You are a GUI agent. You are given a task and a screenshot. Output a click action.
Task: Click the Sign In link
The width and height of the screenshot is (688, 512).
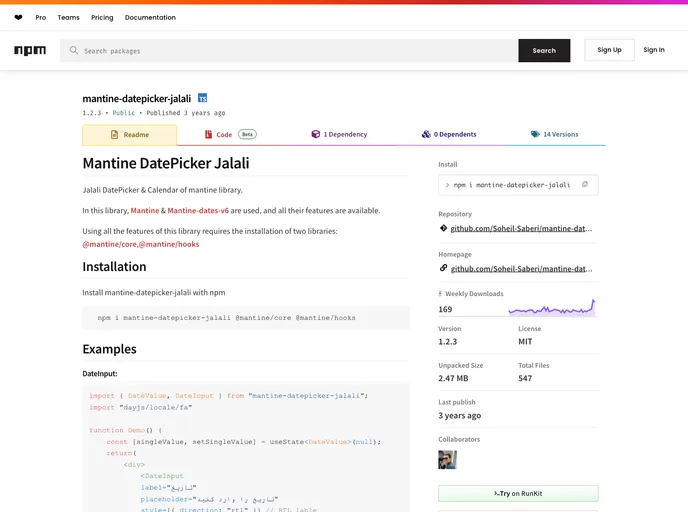point(654,50)
